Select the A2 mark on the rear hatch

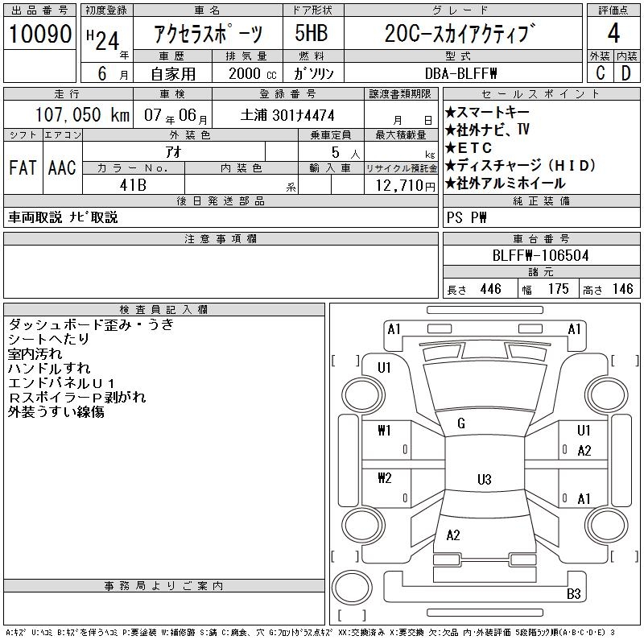pos(453,535)
